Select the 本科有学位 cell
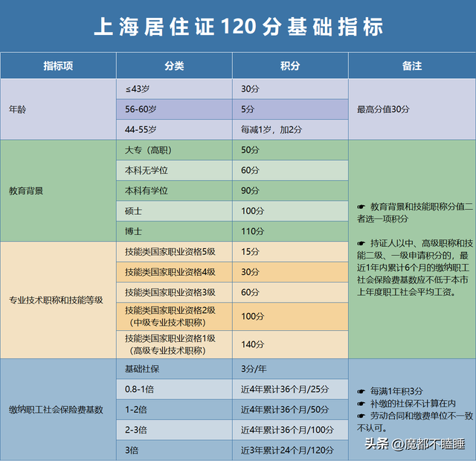 [x=174, y=190]
